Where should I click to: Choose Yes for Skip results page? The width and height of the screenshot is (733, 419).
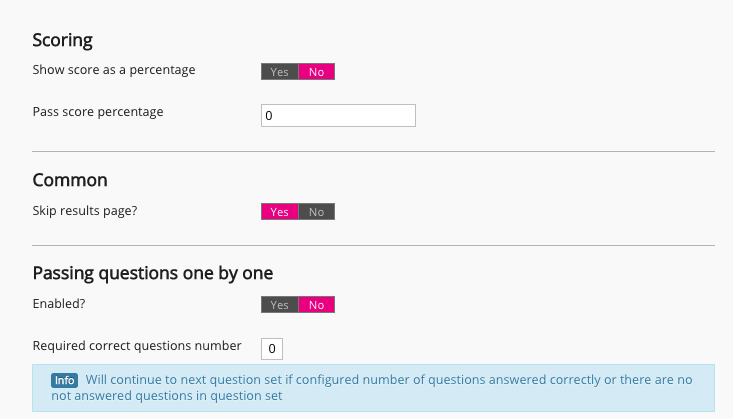[x=279, y=212]
